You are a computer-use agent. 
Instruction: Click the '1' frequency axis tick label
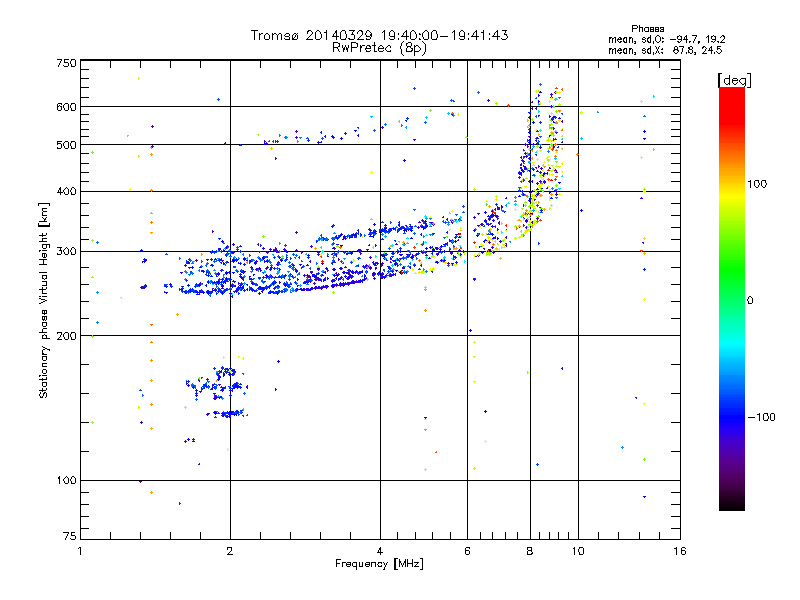point(80,551)
